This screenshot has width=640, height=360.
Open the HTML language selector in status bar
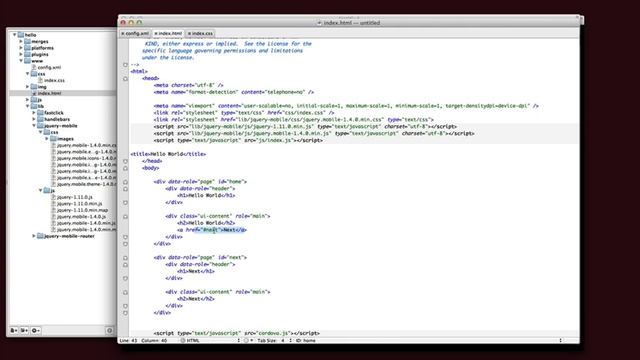pyautogui.click(x=210, y=340)
